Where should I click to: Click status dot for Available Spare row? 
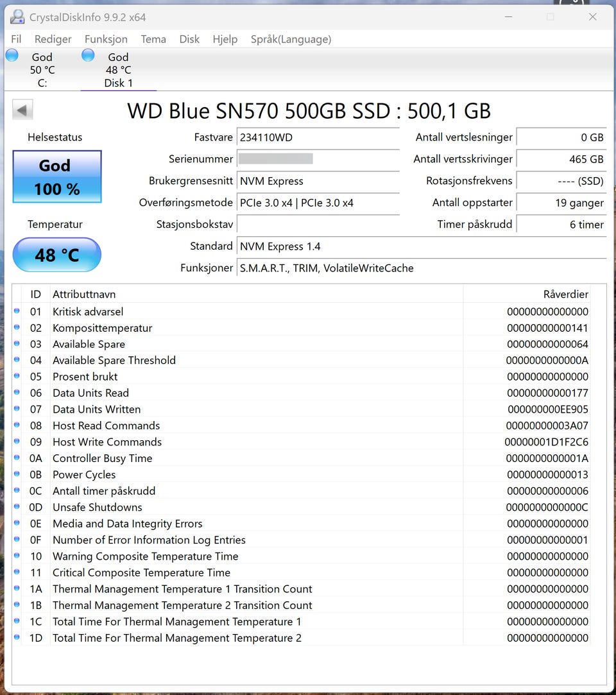click(x=17, y=343)
